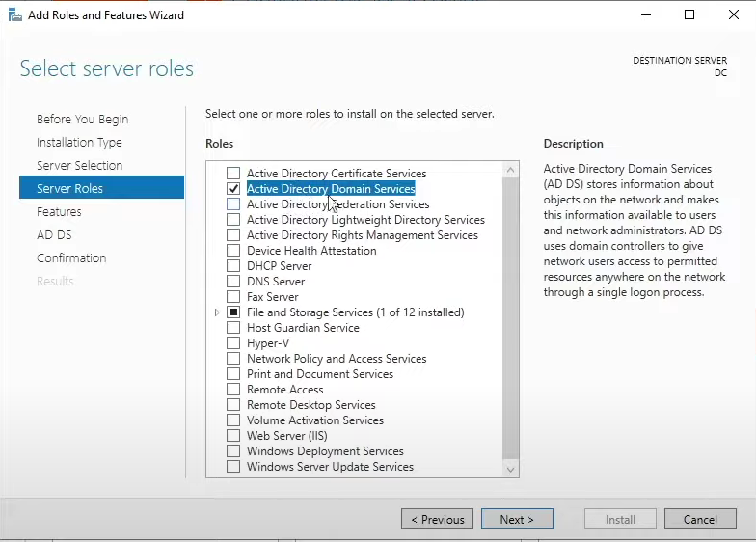The height and width of the screenshot is (542, 756).
Task: Open the Installation Type step
Action: [x=79, y=143]
